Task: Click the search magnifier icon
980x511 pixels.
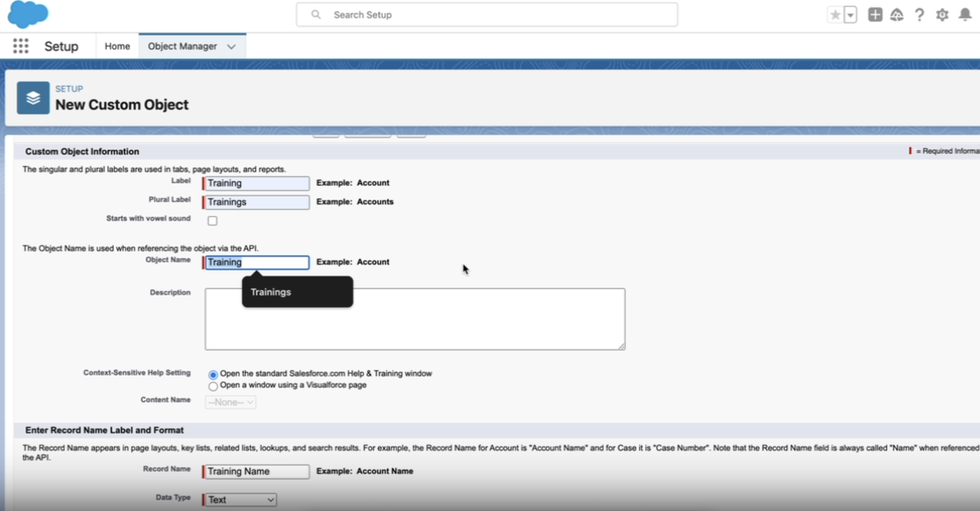Action: [316, 14]
